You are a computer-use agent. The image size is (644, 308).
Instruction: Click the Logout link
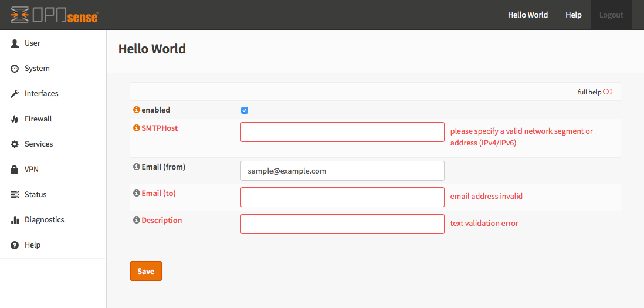click(x=611, y=15)
